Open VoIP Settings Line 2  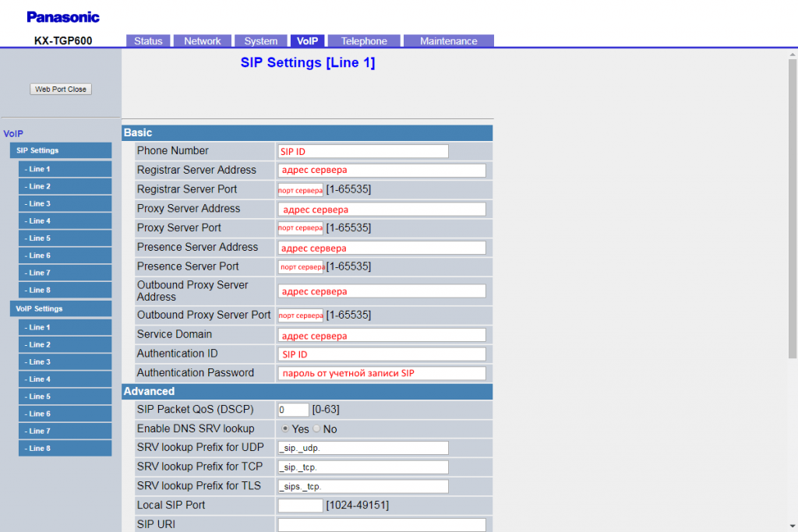pyautogui.click(x=65, y=344)
